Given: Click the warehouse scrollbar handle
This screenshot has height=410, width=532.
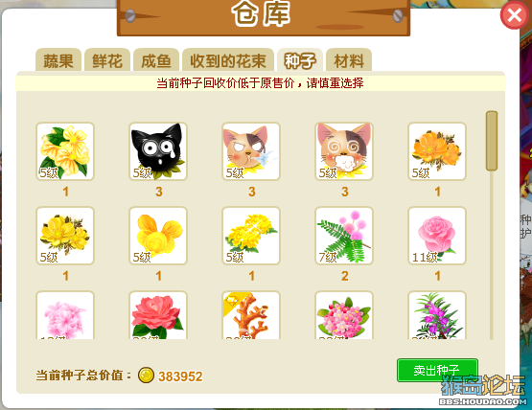Looking at the screenshot, I should [x=492, y=141].
